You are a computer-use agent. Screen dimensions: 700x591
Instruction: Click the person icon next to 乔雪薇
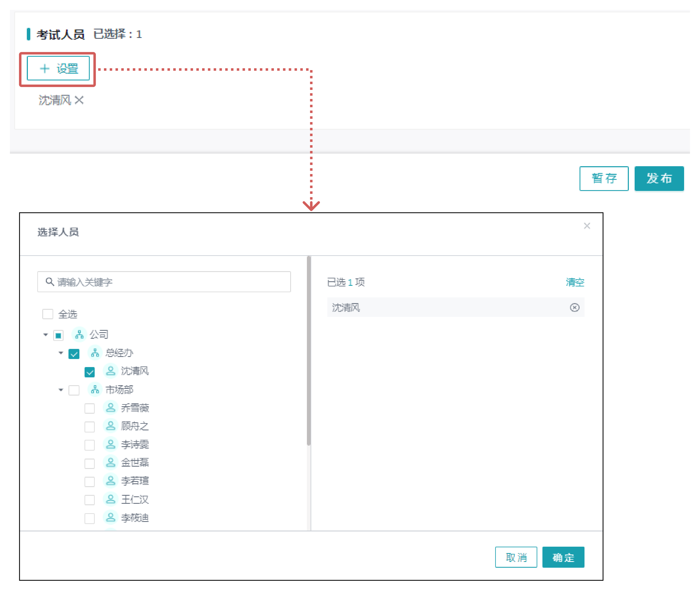(x=111, y=408)
